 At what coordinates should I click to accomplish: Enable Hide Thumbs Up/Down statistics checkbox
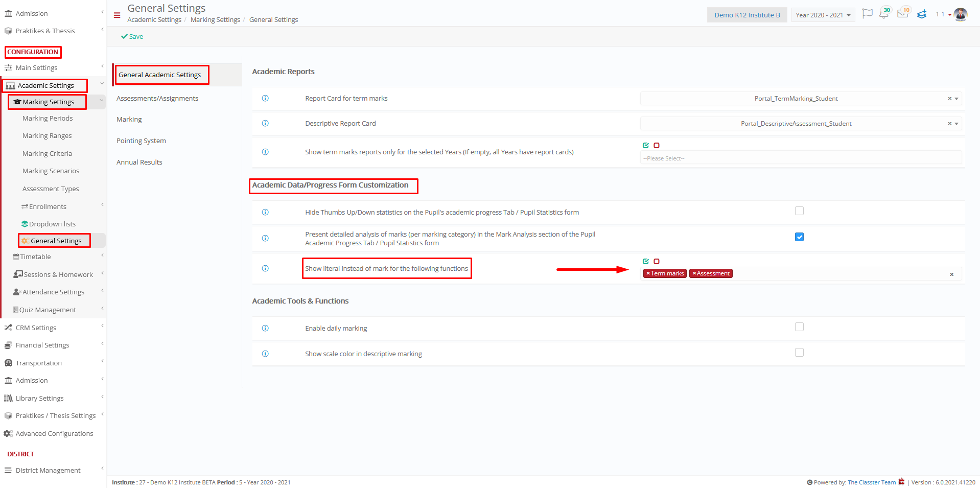(800, 211)
